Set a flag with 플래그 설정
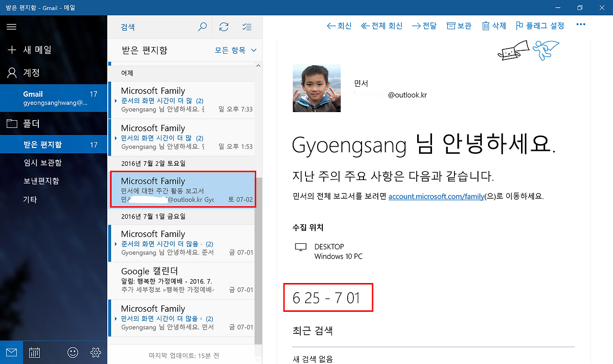The image size is (613, 364). point(539,25)
